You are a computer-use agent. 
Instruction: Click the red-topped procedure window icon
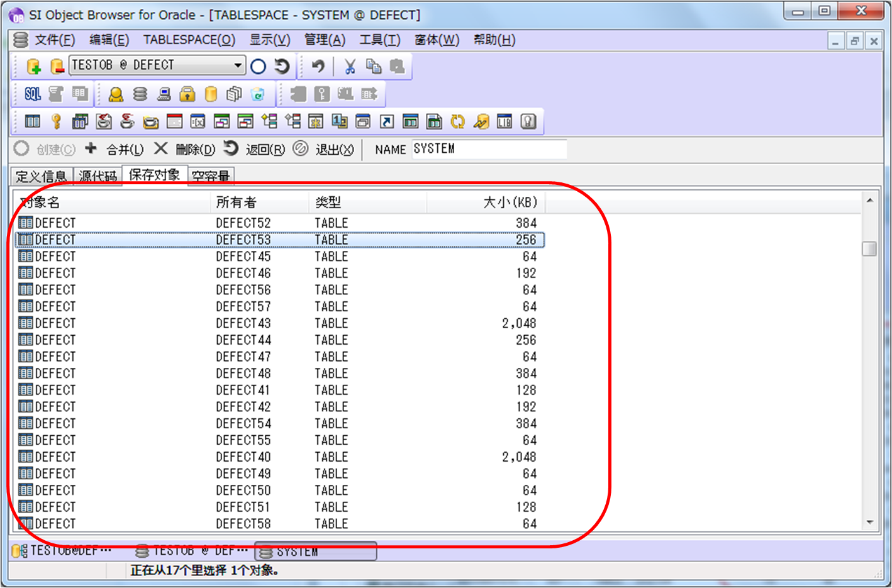174,121
